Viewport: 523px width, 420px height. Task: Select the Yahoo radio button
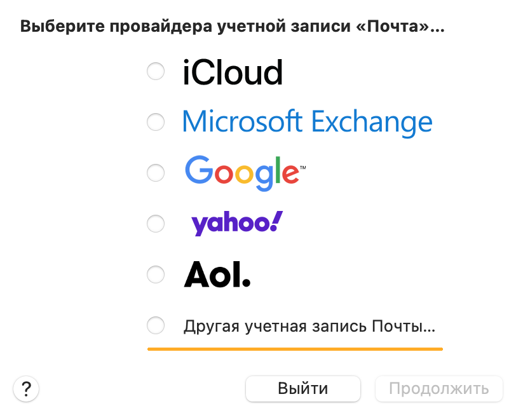coord(156,223)
